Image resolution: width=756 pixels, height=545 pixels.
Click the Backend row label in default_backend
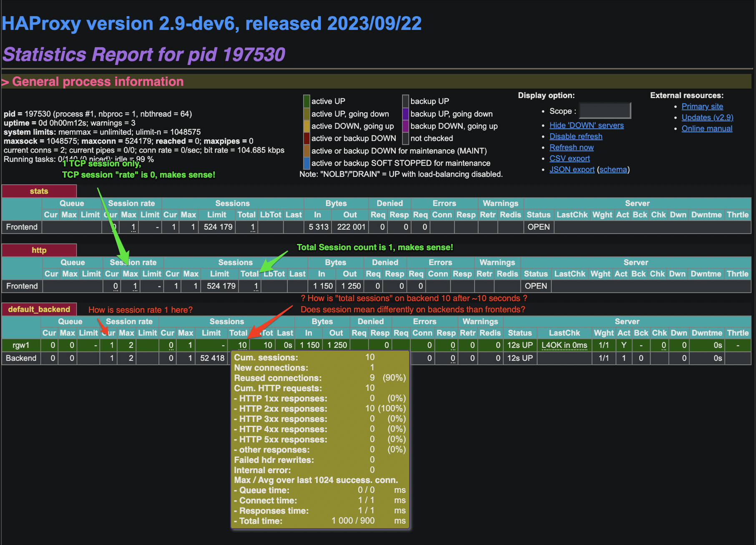coord(21,358)
